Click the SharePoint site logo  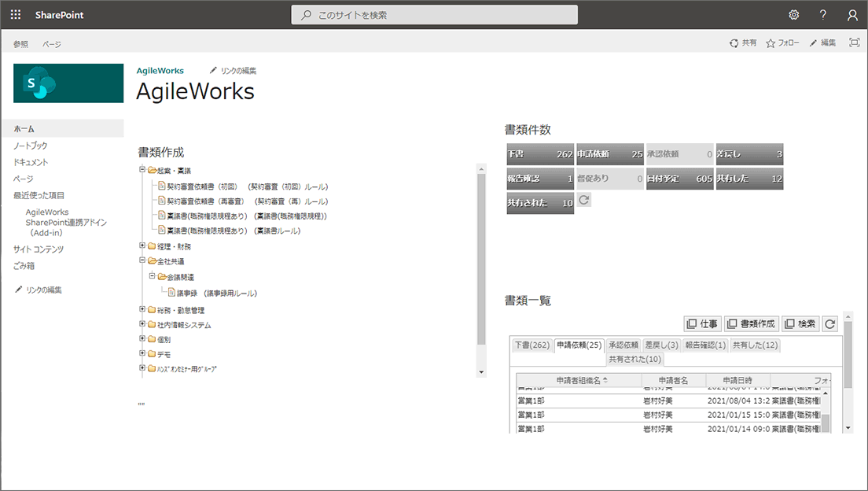[68, 83]
